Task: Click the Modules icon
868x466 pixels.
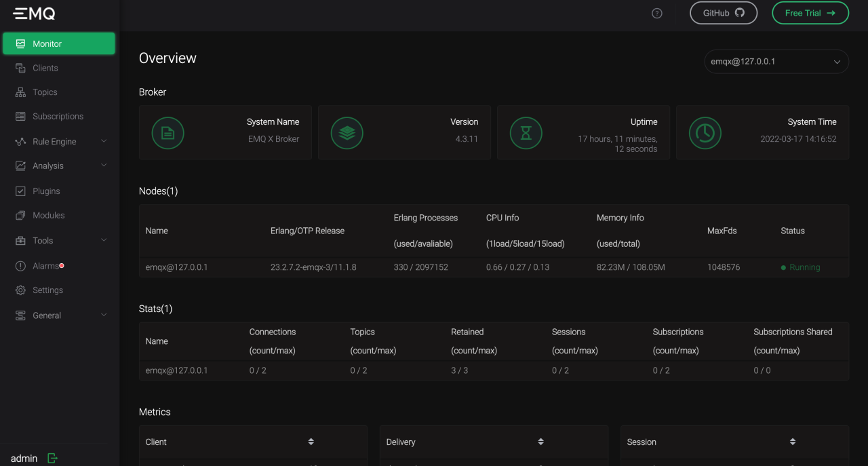Action: 20,216
